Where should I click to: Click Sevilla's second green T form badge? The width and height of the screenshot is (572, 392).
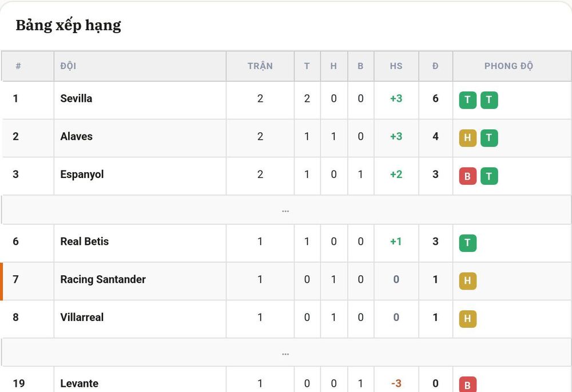click(489, 100)
